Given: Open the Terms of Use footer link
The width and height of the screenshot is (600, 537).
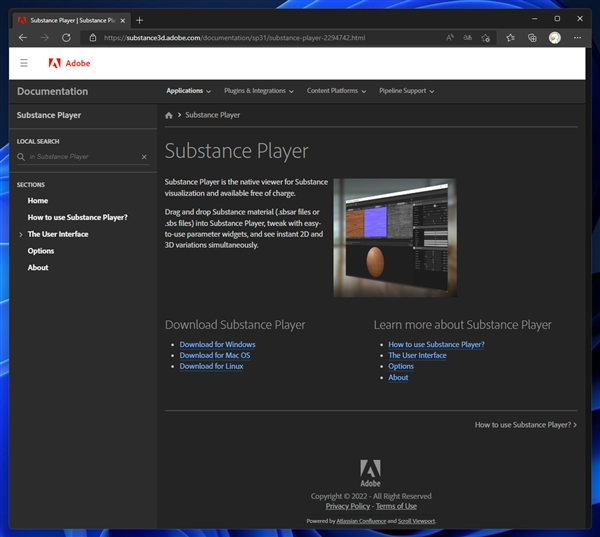Looking at the screenshot, I should [x=396, y=506].
